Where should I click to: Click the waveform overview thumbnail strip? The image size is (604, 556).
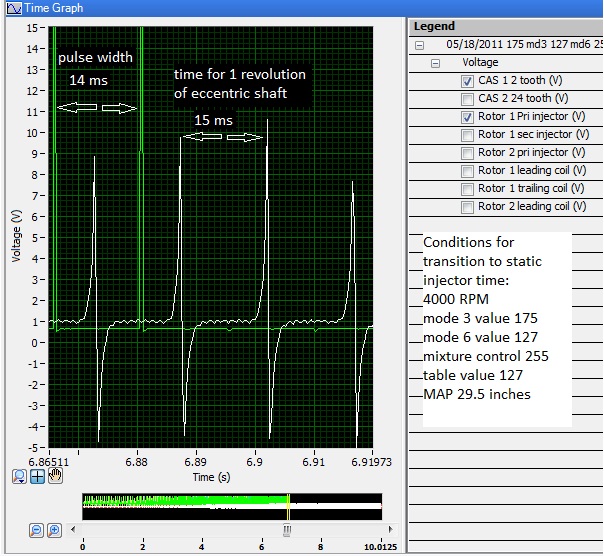tap(231, 506)
